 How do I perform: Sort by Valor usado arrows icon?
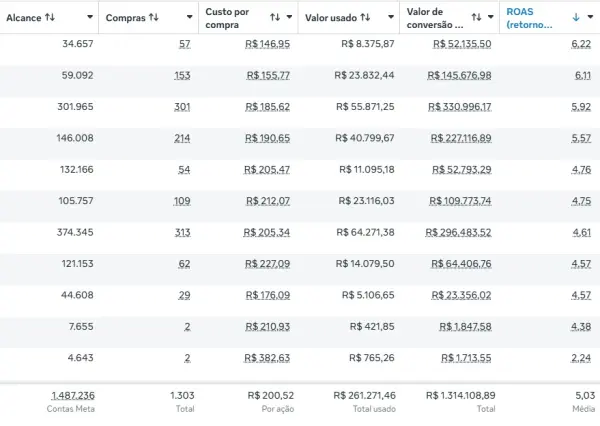(x=365, y=17)
